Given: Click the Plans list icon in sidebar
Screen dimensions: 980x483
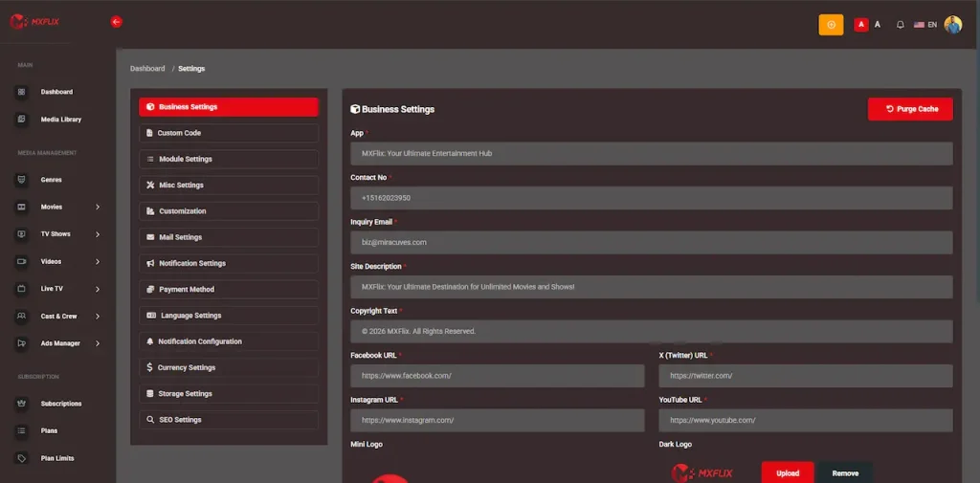Looking at the screenshot, I should [22, 430].
